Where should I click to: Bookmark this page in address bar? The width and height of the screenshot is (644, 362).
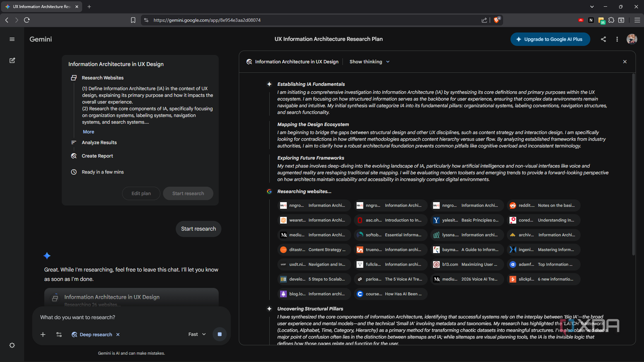coord(133,20)
